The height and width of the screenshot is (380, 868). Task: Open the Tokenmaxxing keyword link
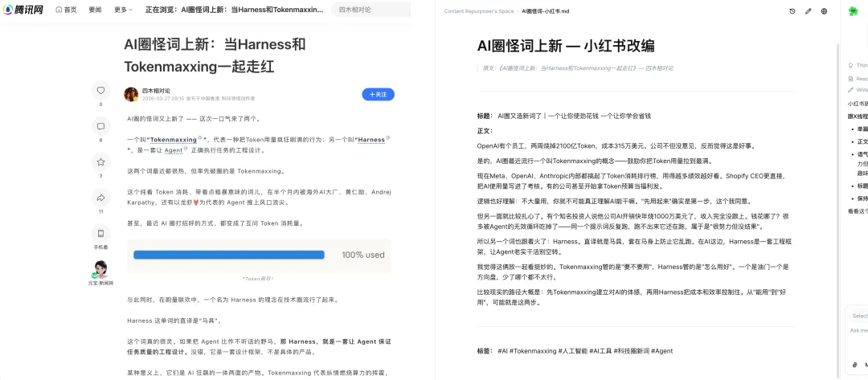pos(174,140)
